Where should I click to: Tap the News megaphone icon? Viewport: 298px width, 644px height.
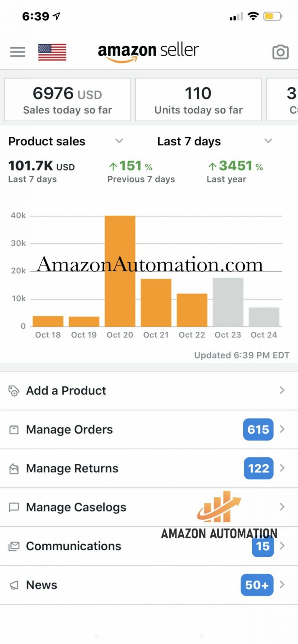pos(14,585)
